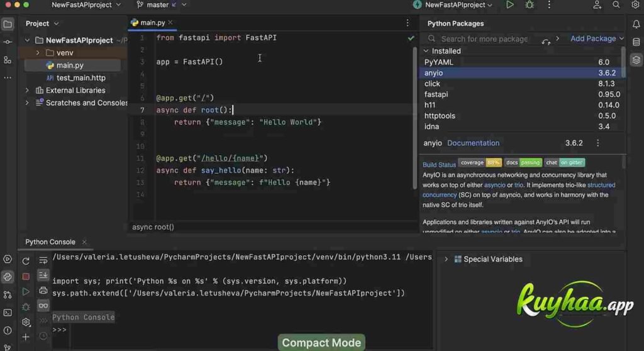Open Python Packages layers icon
The height and width of the screenshot is (351, 644).
coord(636,60)
